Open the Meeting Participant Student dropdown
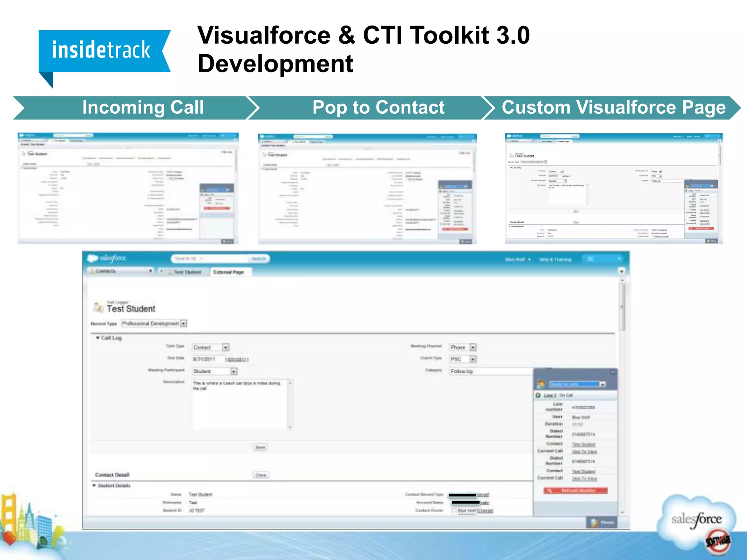 tap(234, 371)
